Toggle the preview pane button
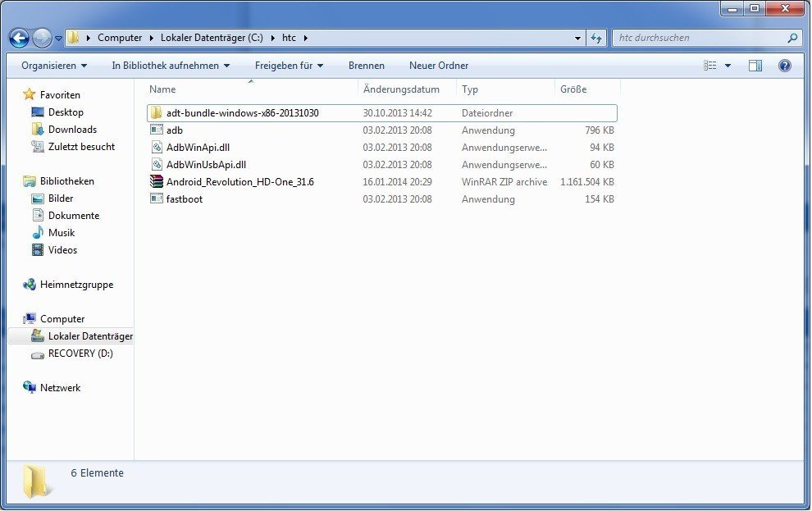This screenshot has width=812, height=511. [x=755, y=66]
